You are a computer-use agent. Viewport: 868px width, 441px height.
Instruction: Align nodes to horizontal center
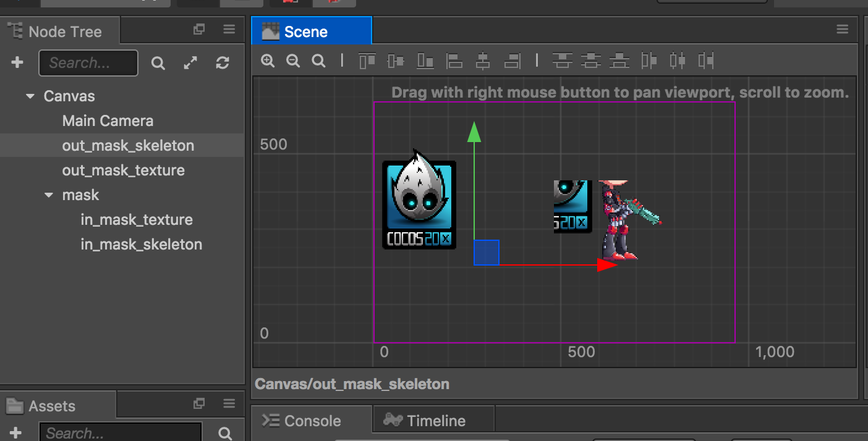[x=483, y=61]
